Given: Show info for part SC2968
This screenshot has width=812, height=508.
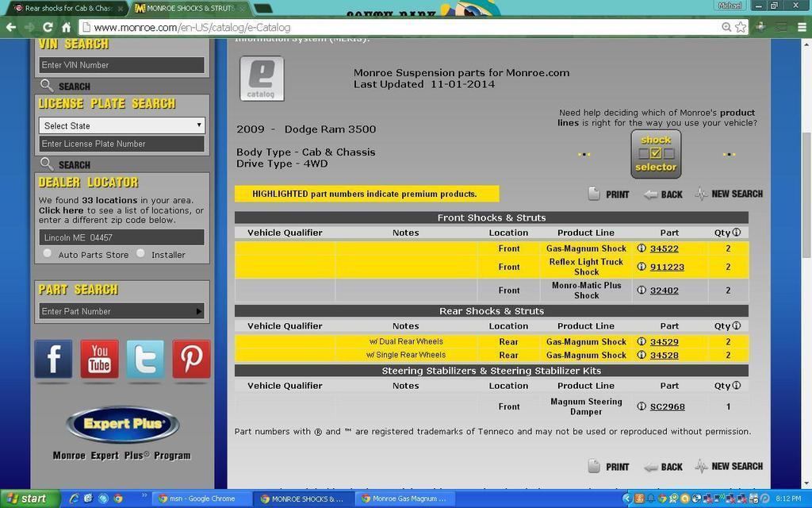Looking at the screenshot, I should point(642,406).
